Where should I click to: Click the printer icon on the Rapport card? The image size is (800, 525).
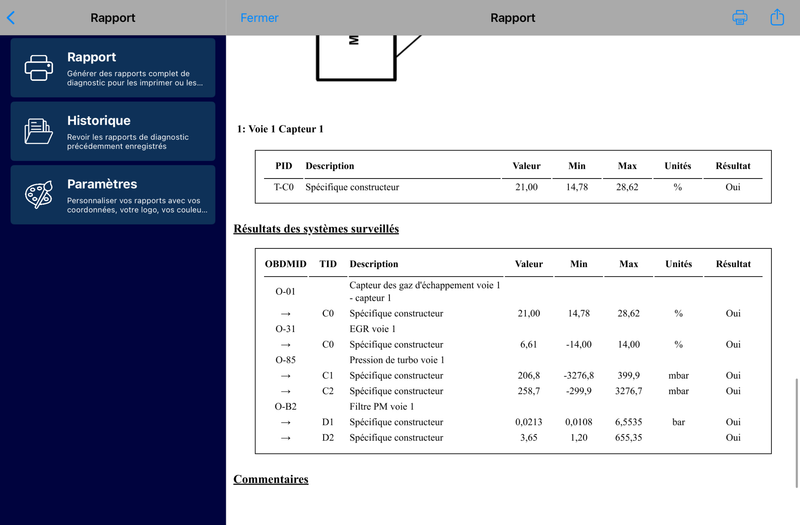coord(39,68)
